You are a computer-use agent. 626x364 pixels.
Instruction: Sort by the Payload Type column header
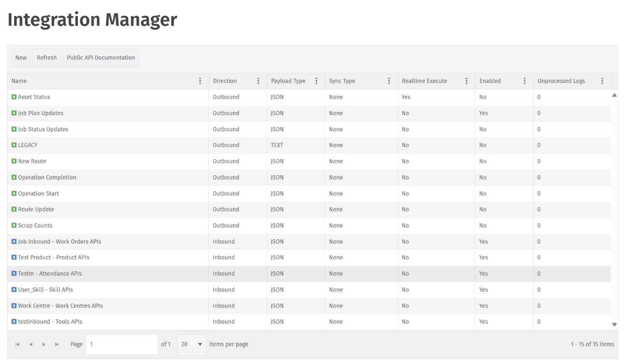click(288, 81)
